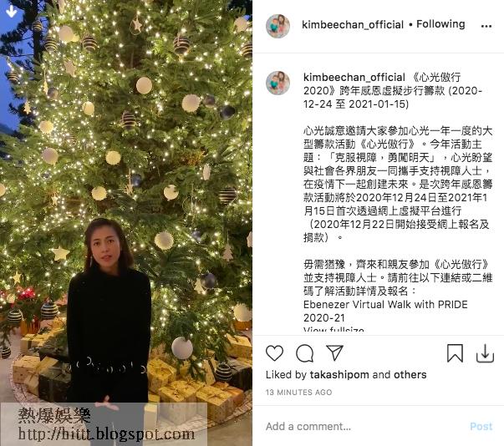Share post via paper plane icon
The width and height of the screenshot is (504, 446).
coord(334,352)
